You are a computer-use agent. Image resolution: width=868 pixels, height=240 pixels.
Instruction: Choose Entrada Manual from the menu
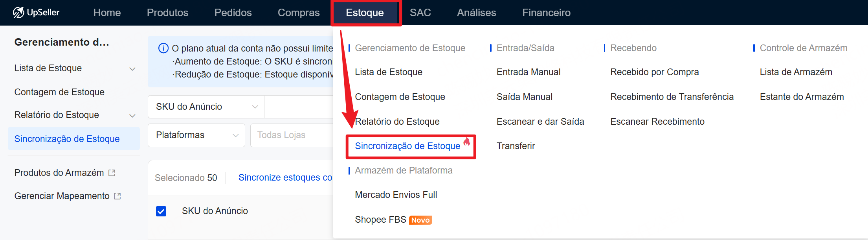pyautogui.click(x=528, y=72)
